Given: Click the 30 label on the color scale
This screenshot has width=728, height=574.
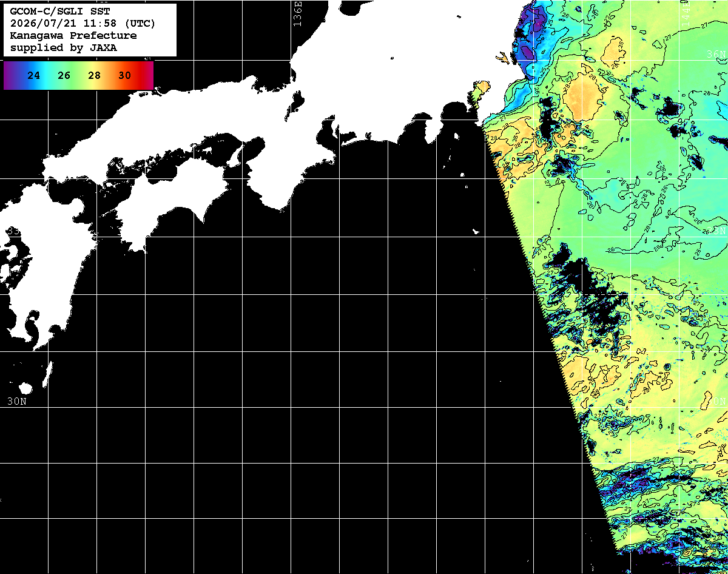Looking at the screenshot, I should (x=124, y=76).
